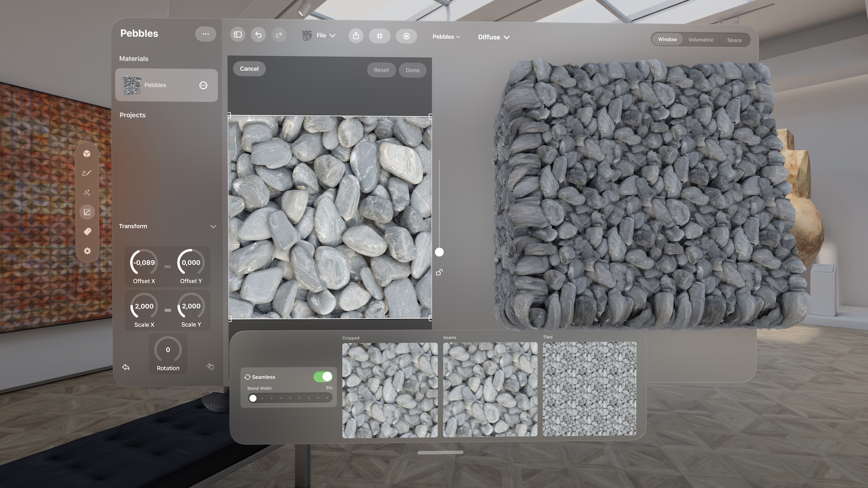Toggle the sidebar panel visibility

[237, 34]
